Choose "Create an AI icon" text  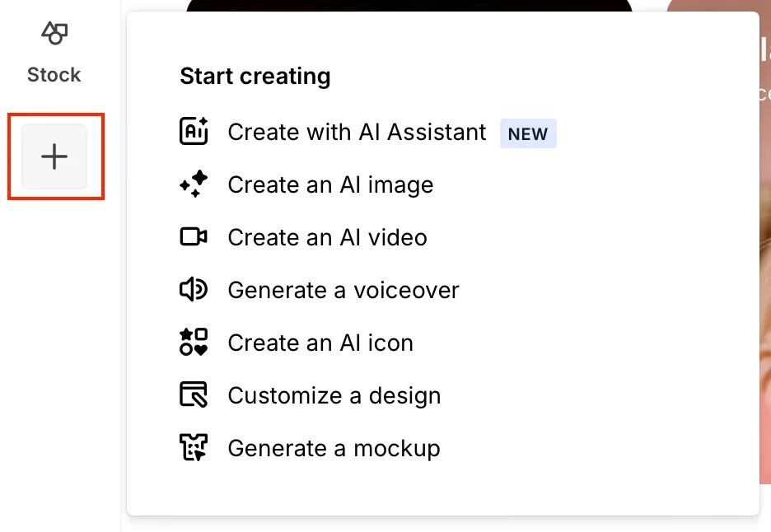[x=320, y=343]
